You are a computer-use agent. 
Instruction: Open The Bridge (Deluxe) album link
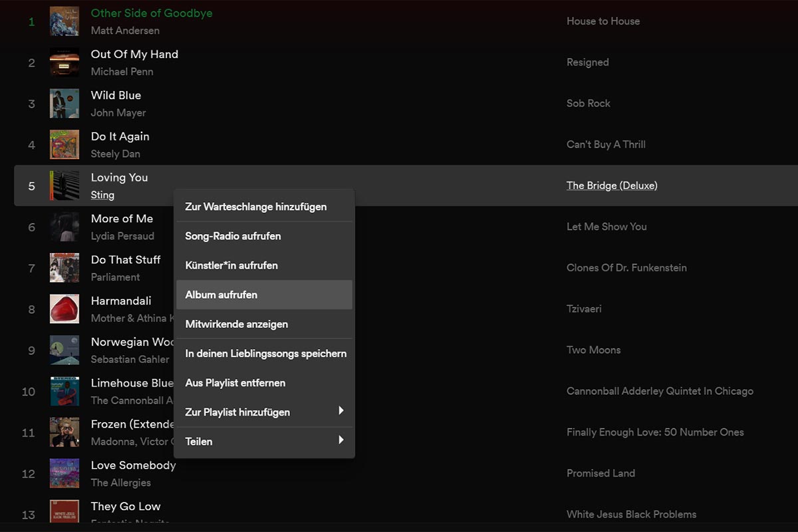(612, 186)
